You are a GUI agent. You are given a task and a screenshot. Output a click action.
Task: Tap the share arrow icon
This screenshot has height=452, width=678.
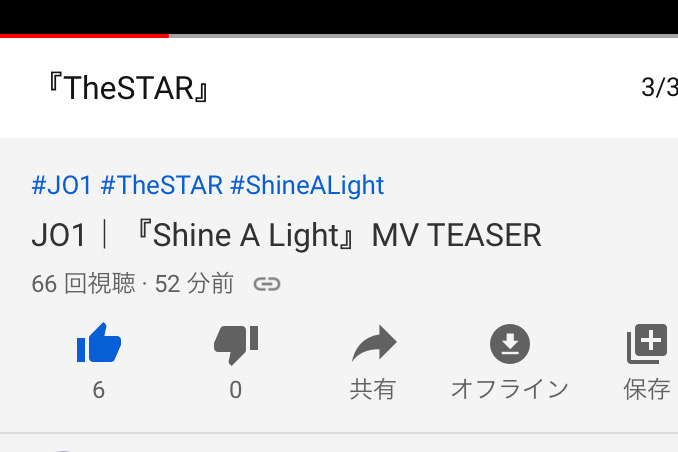point(374,343)
